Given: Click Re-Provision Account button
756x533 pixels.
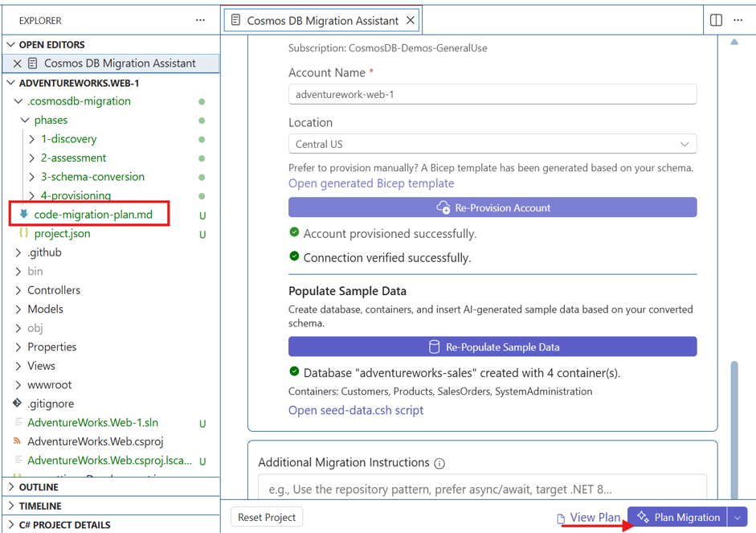Looking at the screenshot, I should click(492, 207).
